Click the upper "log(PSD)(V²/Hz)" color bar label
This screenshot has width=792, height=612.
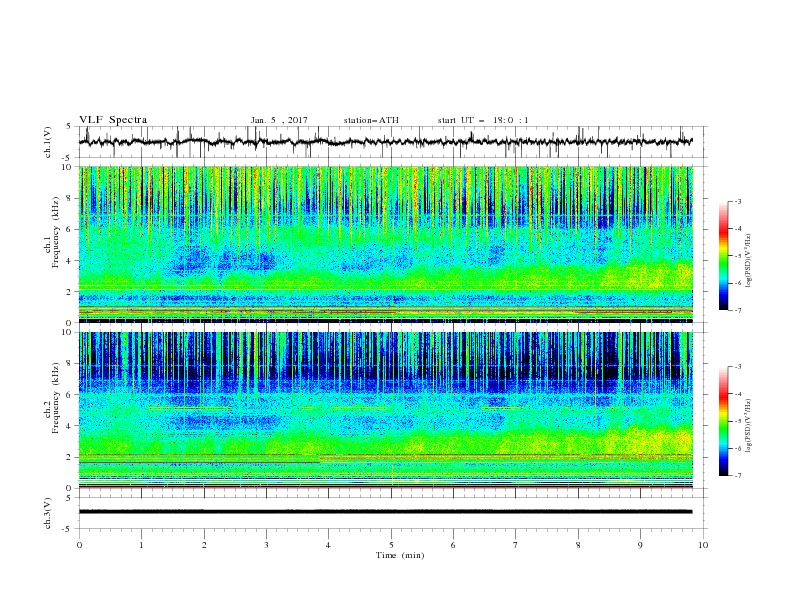pyautogui.click(x=748, y=261)
